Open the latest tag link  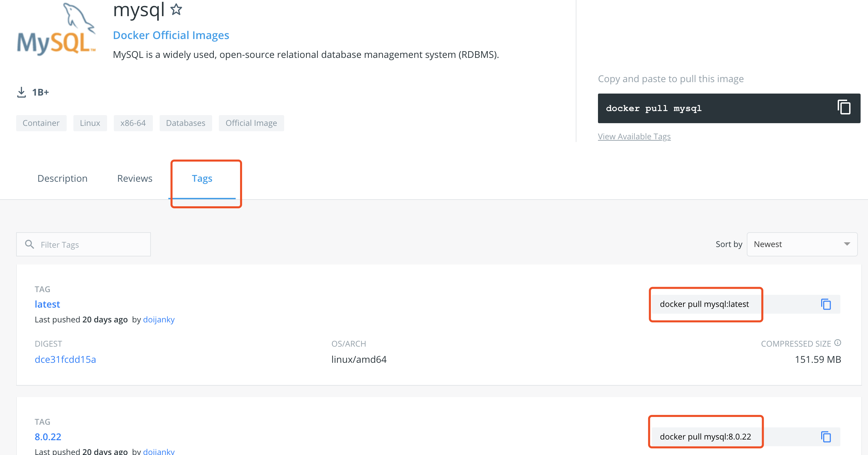coord(47,304)
